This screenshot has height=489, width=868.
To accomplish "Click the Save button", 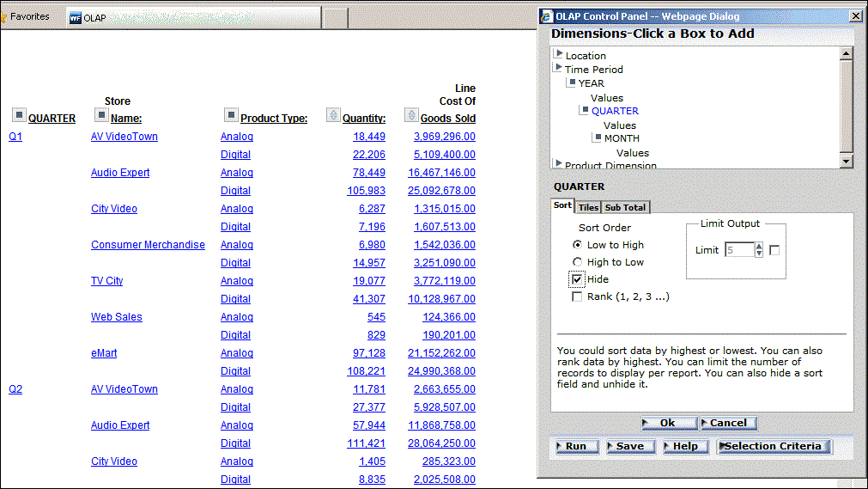I will 630,446.
